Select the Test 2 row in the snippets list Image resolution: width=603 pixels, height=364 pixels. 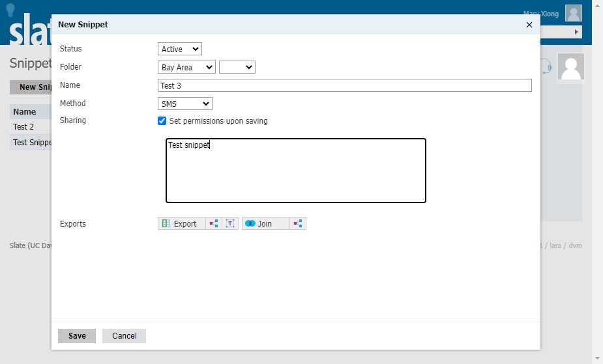click(31, 127)
